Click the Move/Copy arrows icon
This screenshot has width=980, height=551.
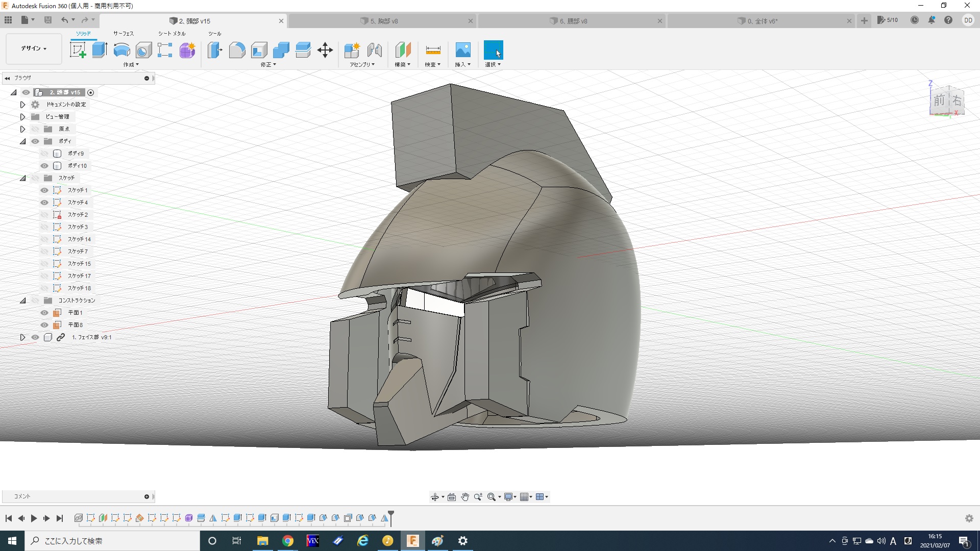click(325, 50)
